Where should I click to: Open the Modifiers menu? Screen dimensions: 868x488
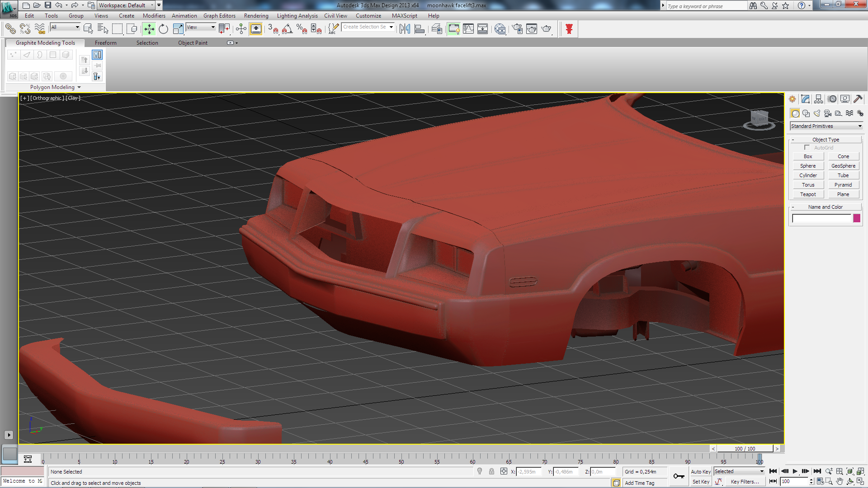(x=154, y=16)
